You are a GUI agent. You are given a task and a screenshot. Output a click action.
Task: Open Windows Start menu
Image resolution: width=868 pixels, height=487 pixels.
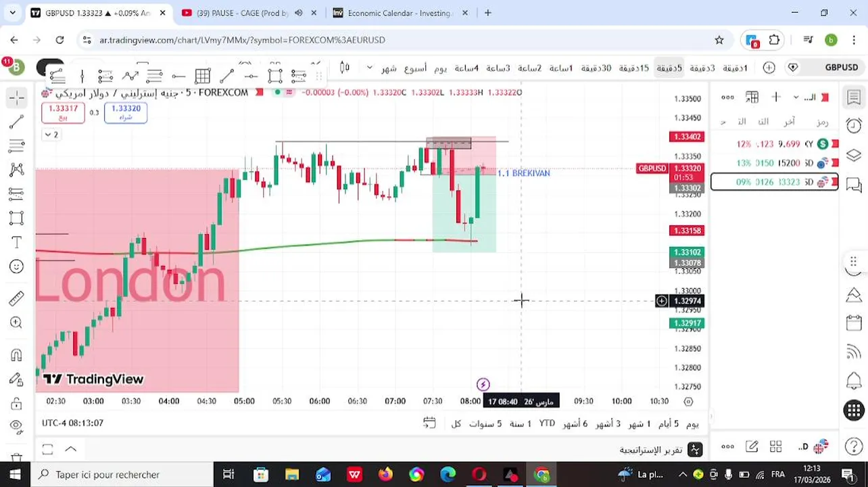(x=15, y=475)
